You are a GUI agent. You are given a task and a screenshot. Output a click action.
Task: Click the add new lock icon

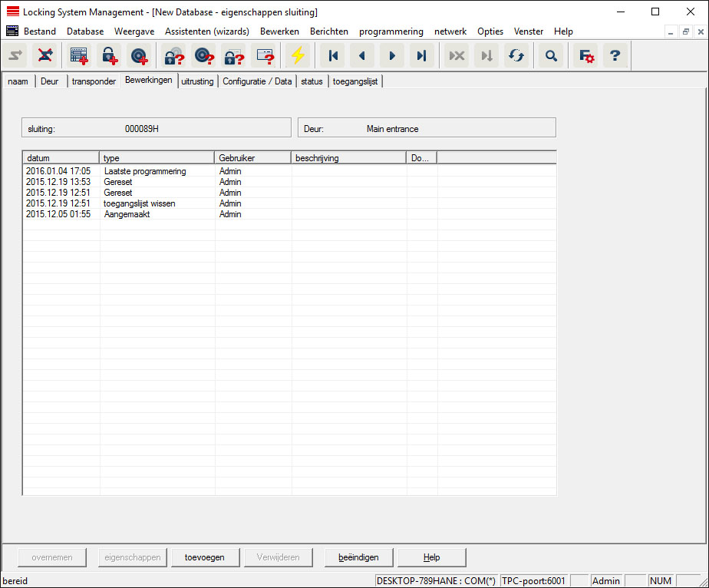click(x=109, y=56)
